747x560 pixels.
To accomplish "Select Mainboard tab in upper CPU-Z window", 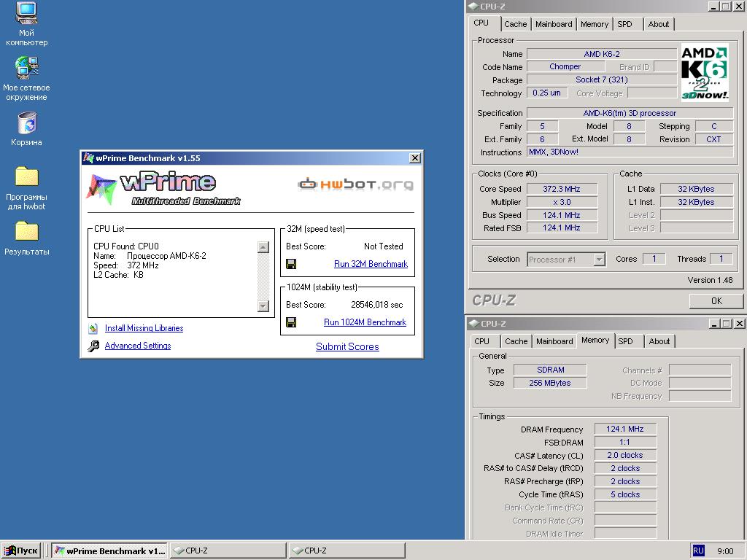I will pos(554,24).
